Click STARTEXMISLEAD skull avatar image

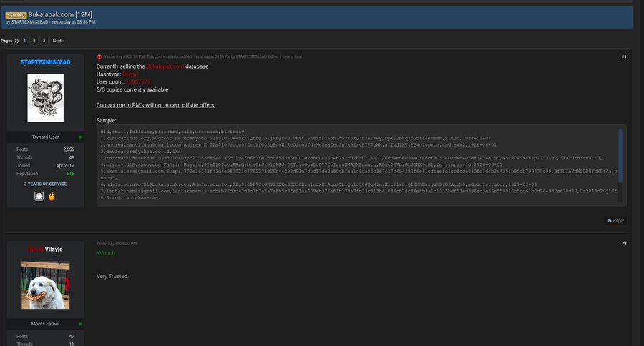[x=46, y=98]
